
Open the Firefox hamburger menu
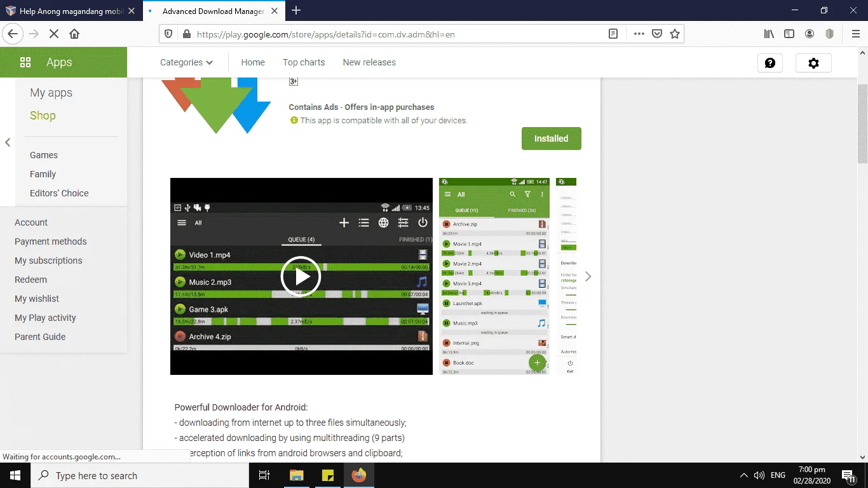(x=855, y=34)
